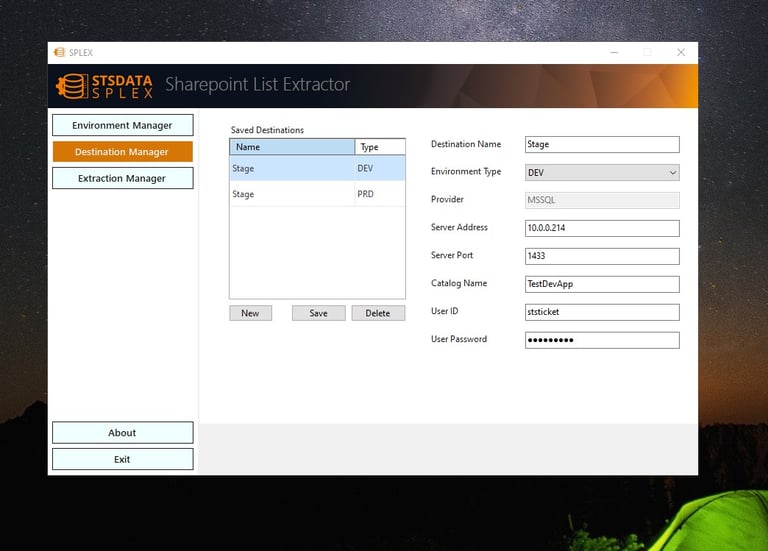Close the SPLEX window
The width and height of the screenshot is (768, 551).
pyautogui.click(x=681, y=52)
